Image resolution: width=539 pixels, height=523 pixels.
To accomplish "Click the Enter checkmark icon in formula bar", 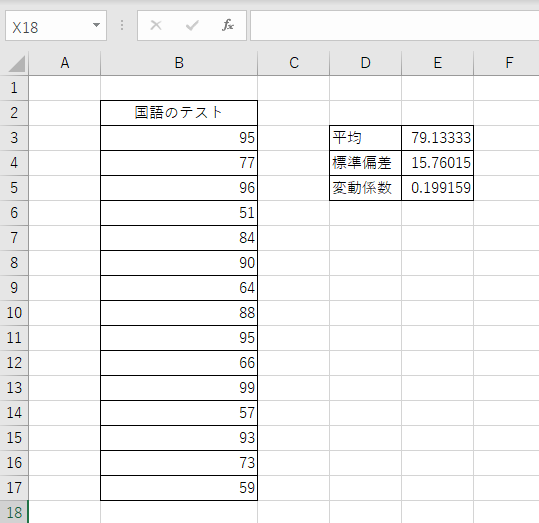I will click(x=192, y=25).
